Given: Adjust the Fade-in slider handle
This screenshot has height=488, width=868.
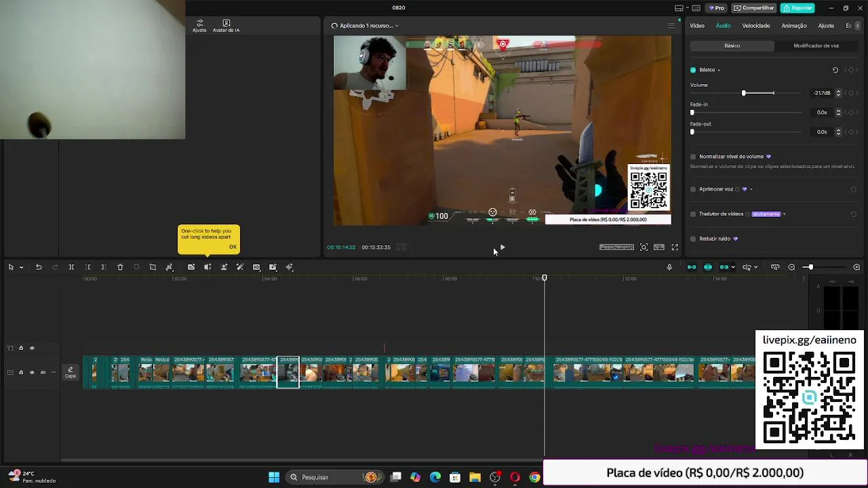Looking at the screenshot, I should pos(692,113).
